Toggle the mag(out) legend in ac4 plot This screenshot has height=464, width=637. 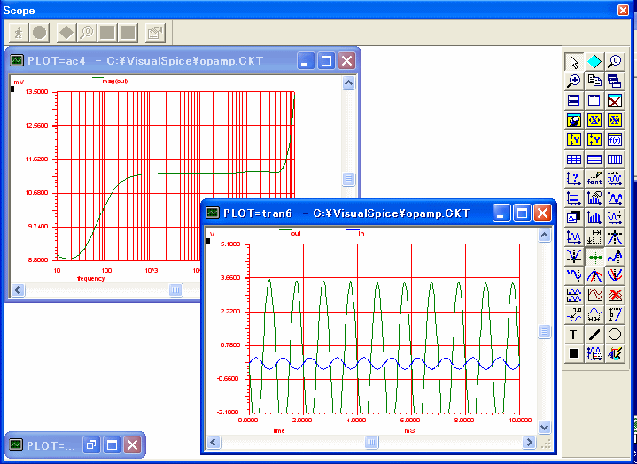(x=114, y=80)
